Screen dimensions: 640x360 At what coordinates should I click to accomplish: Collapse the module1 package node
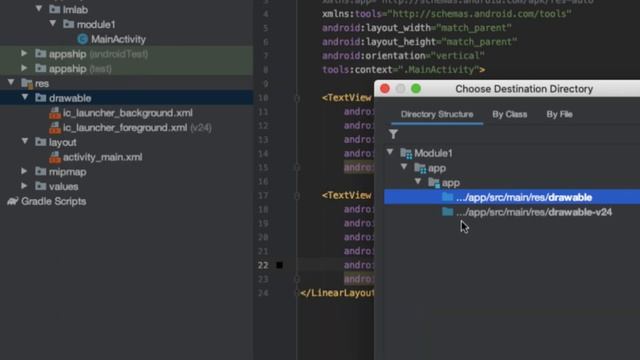click(53, 23)
